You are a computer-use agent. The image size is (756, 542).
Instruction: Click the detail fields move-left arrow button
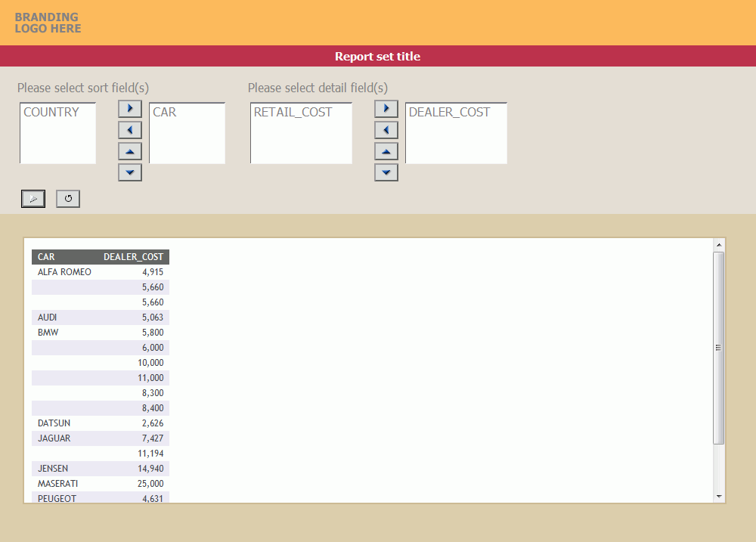pyautogui.click(x=386, y=130)
